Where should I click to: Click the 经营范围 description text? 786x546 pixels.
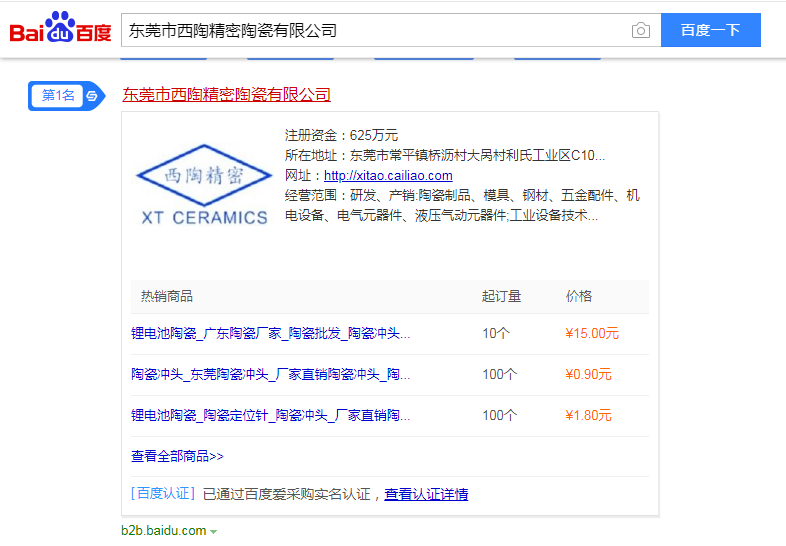click(x=462, y=206)
